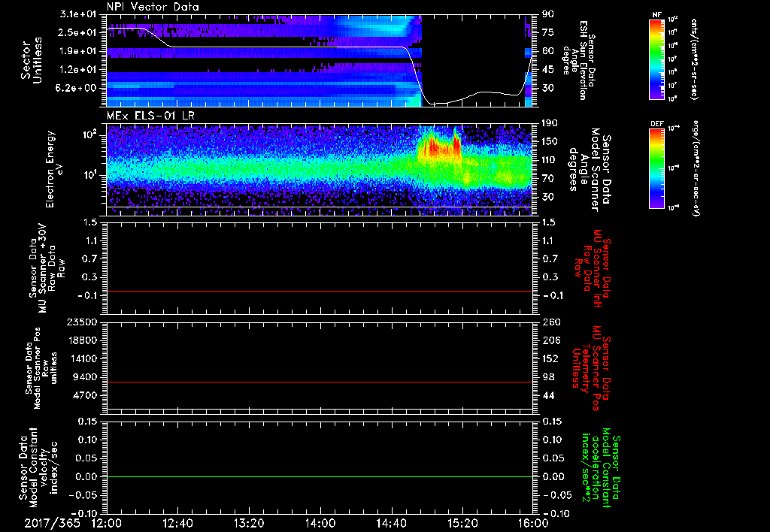The height and width of the screenshot is (532, 770).
Task: Click the 152 telemetry tick label
Action: click(551, 358)
